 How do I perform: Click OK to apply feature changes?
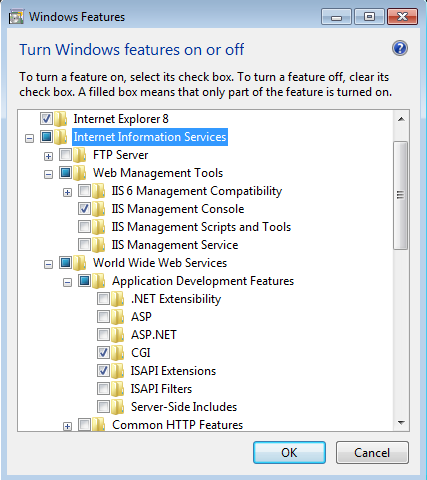click(x=289, y=452)
